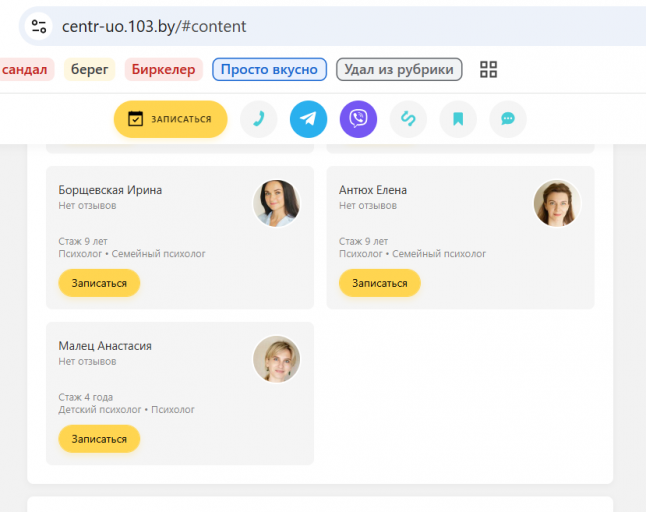
Task: Book appointment with Борщевская Ирина
Action: coord(99,283)
